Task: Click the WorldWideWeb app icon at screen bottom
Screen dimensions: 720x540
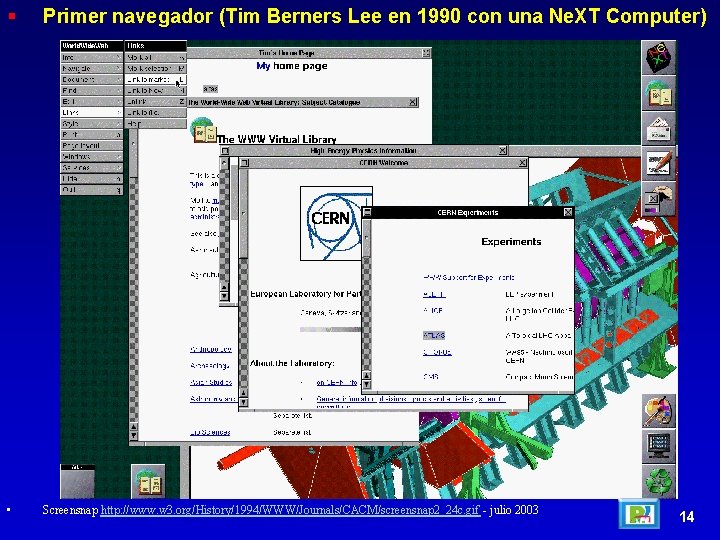Action: 148,481
